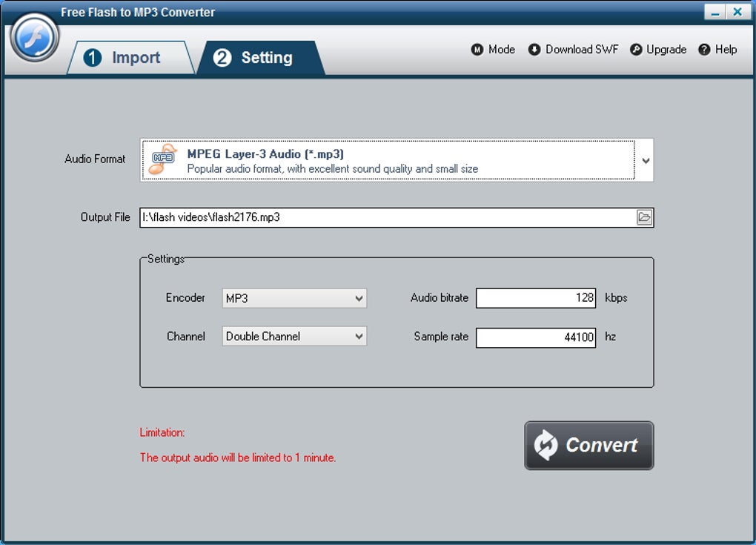Minimize the converter window
Image resolution: width=756 pixels, height=545 pixels.
point(715,12)
